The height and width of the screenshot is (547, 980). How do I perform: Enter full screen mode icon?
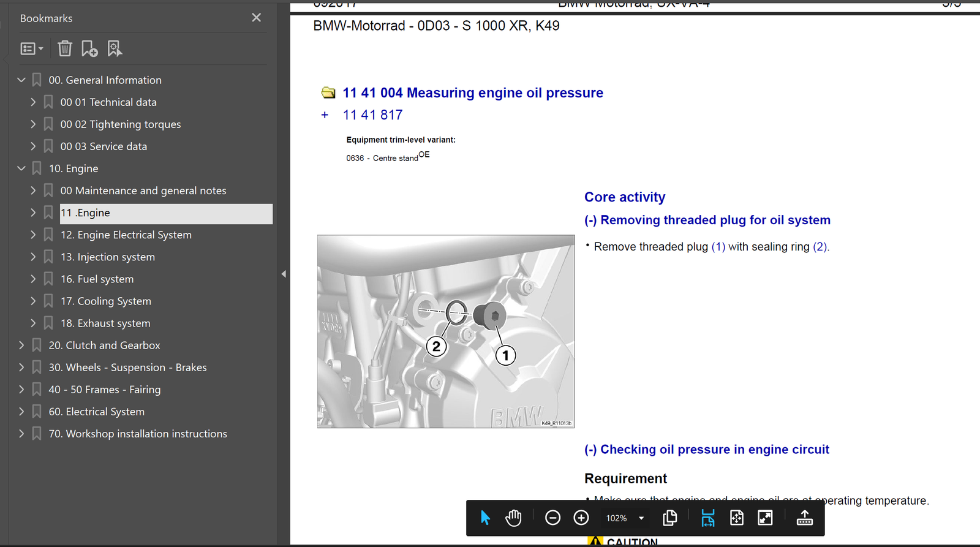tap(766, 518)
